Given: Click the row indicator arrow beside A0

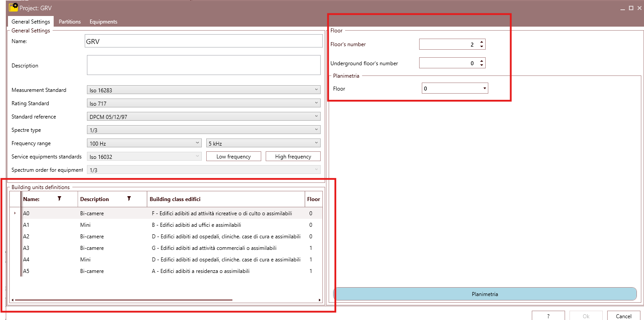Looking at the screenshot, I should point(15,213).
